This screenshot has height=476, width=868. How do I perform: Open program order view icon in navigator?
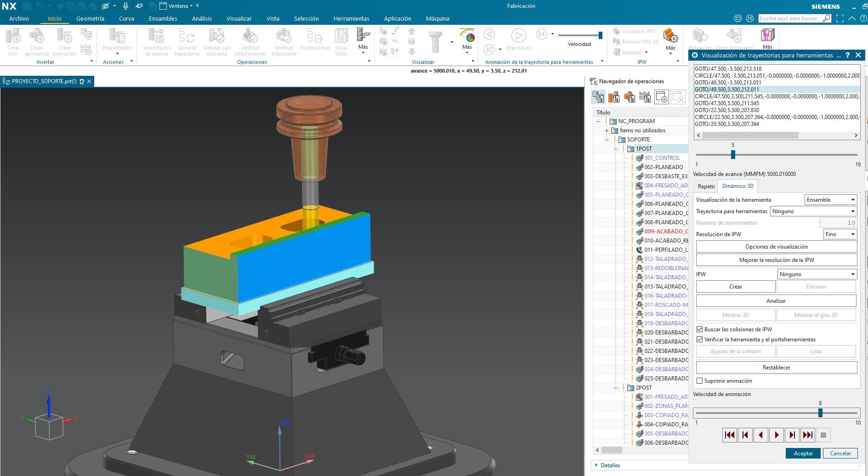pos(598,97)
